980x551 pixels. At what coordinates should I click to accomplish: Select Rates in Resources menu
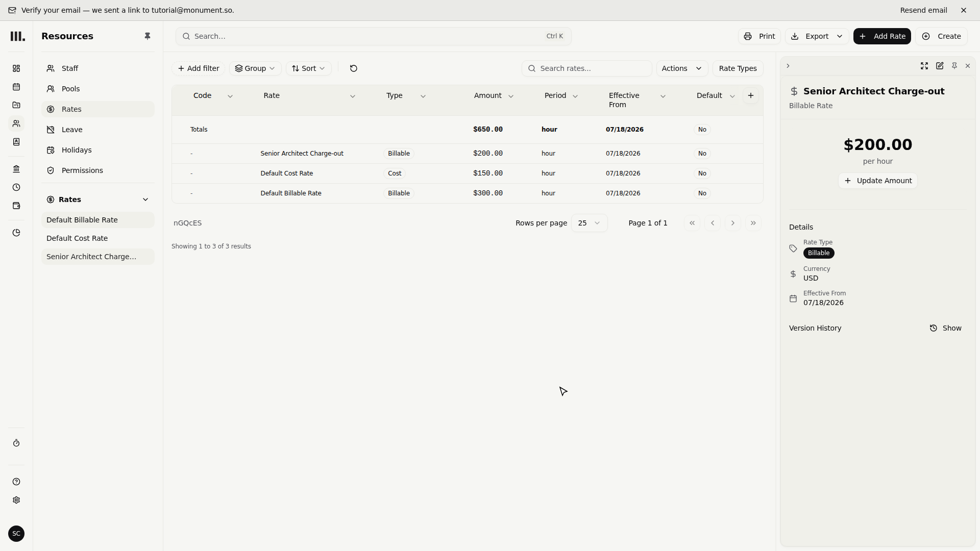coord(98,109)
